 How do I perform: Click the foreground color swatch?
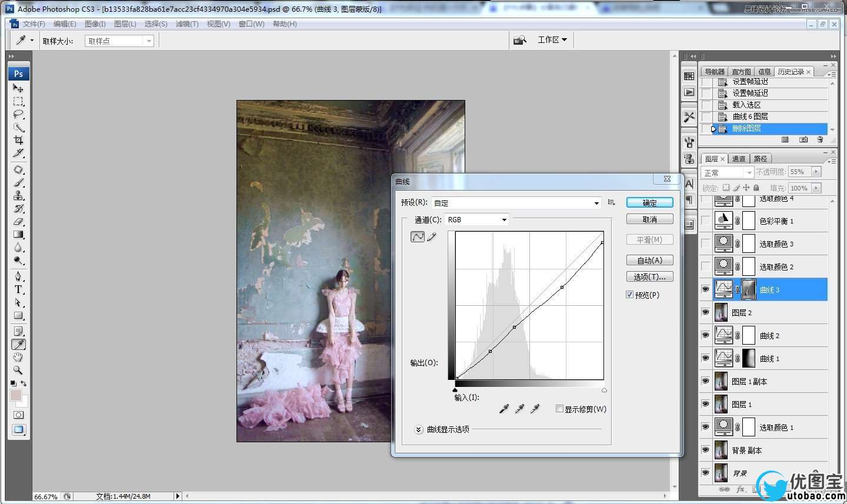coord(16,395)
